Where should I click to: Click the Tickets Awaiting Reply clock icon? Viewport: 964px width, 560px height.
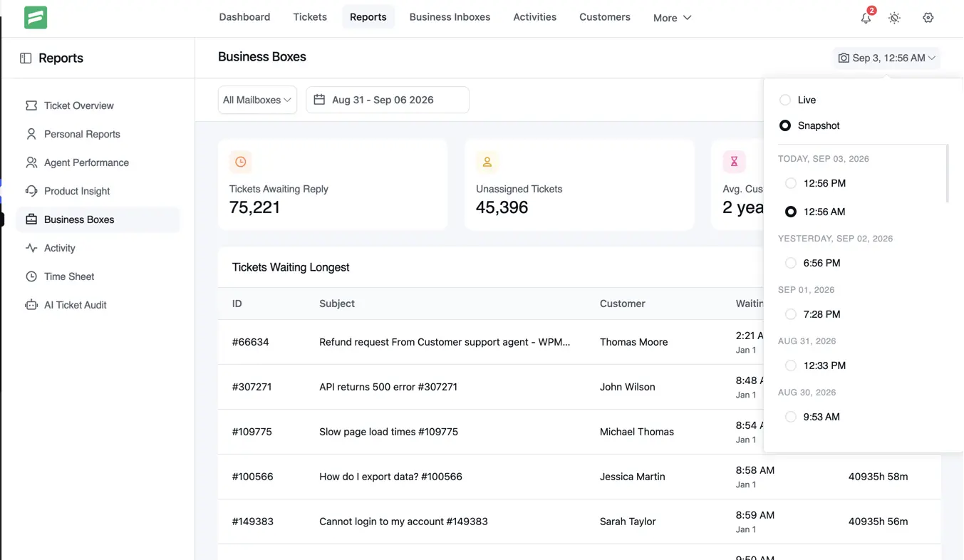241,162
